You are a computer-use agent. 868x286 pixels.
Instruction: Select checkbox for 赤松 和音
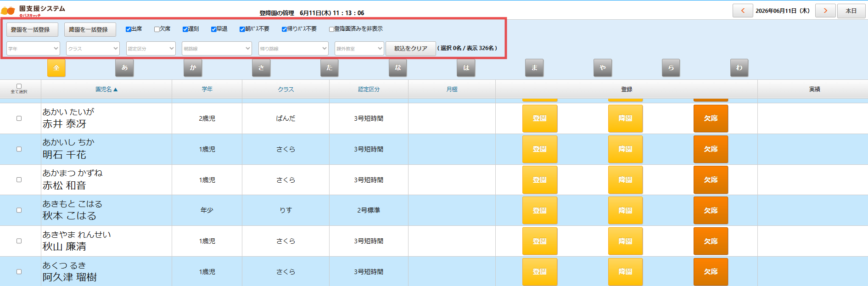(19, 179)
